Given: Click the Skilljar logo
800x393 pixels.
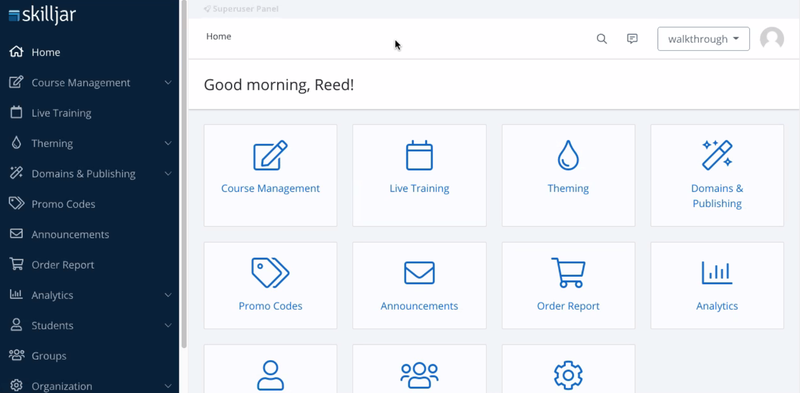Looking at the screenshot, I should (42, 14).
